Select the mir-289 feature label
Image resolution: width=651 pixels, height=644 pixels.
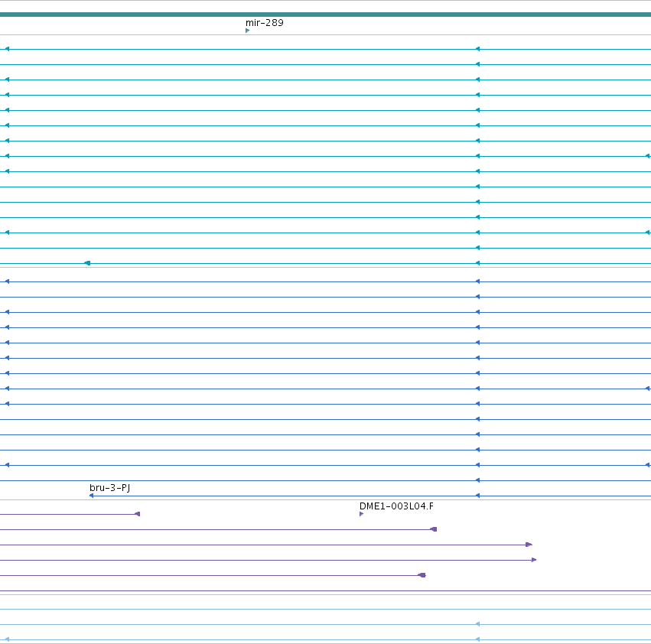[265, 23]
